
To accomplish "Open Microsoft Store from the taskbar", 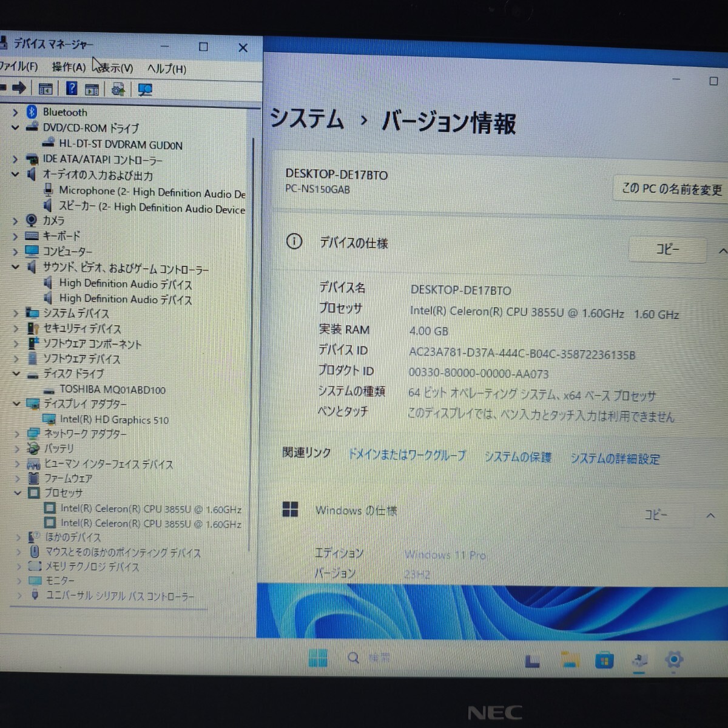I will [x=604, y=660].
